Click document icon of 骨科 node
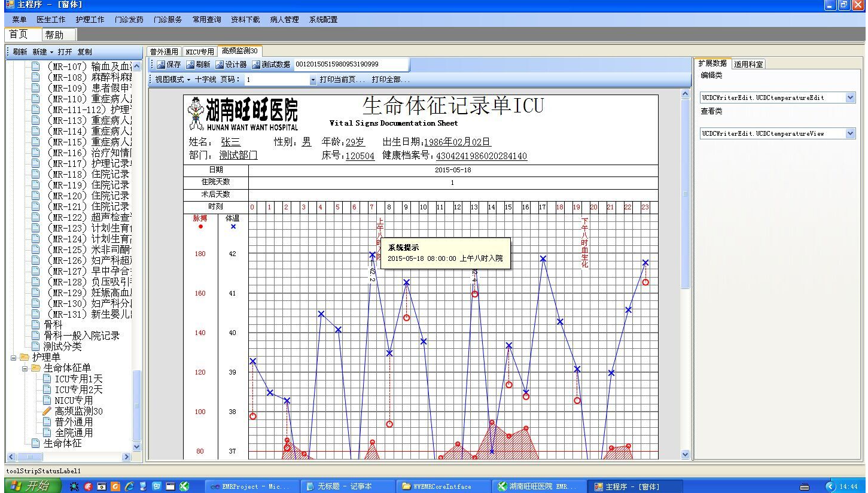This screenshot has height=493, width=868. coord(35,325)
